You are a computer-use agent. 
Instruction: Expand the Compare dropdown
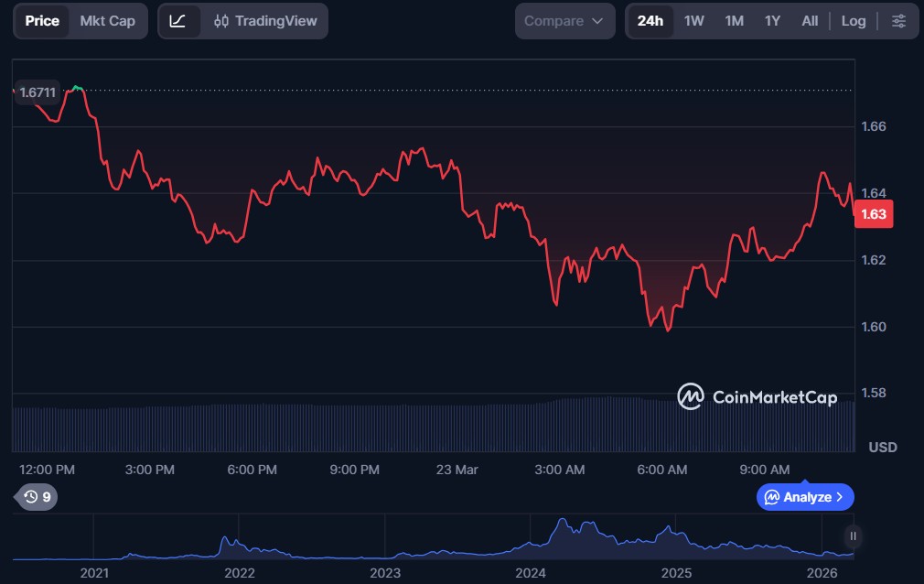click(564, 21)
